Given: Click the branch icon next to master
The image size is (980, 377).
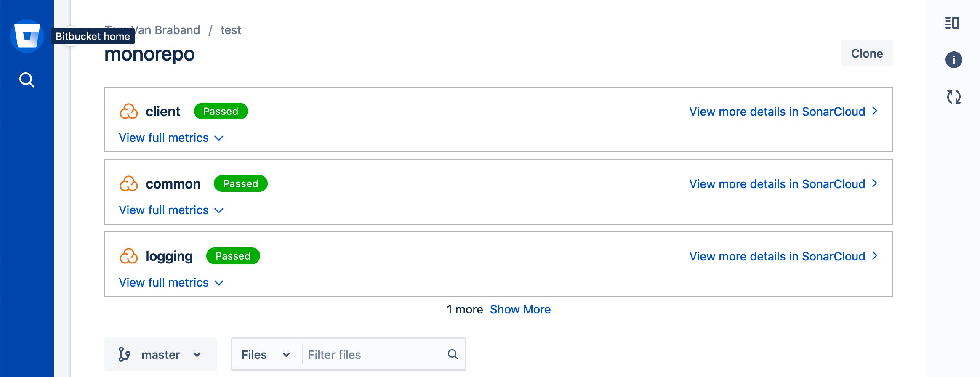Looking at the screenshot, I should [125, 354].
